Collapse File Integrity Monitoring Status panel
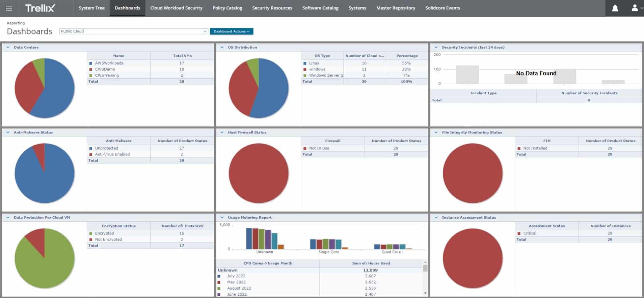Screen dimensions: 644x298 point(436,132)
